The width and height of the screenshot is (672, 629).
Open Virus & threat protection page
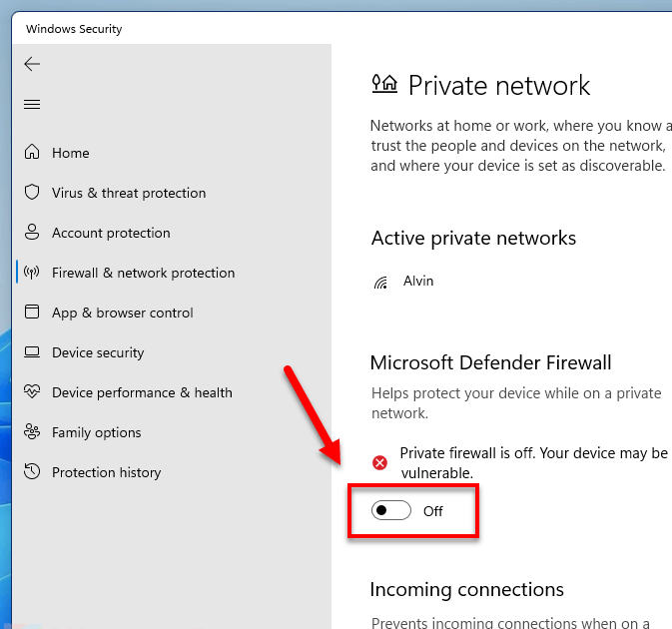pos(129,193)
